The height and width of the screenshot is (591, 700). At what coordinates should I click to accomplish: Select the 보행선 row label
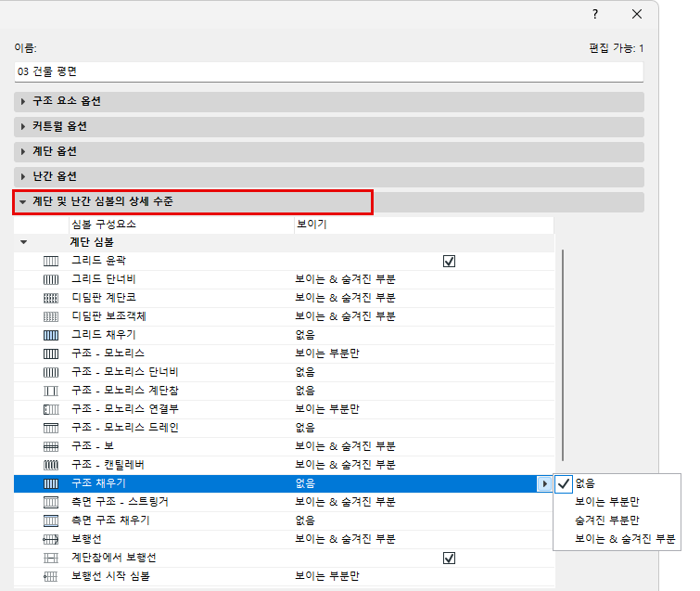pyautogui.click(x=86, y=539)
